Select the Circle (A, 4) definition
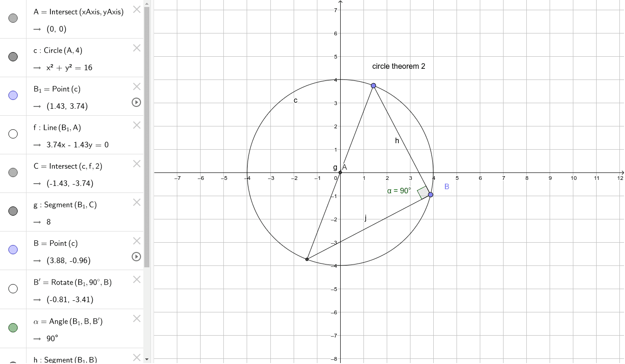This screenshot has height=364, width=625. [63, 50]
